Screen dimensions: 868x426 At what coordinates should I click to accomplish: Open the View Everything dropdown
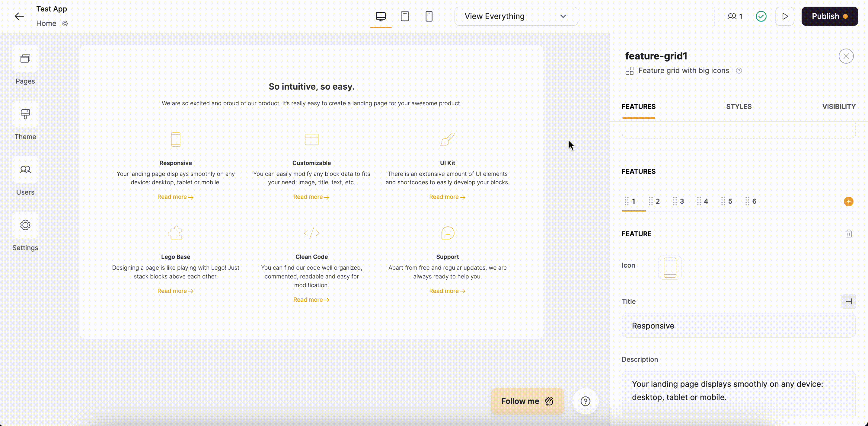click(x=516, y=16)
